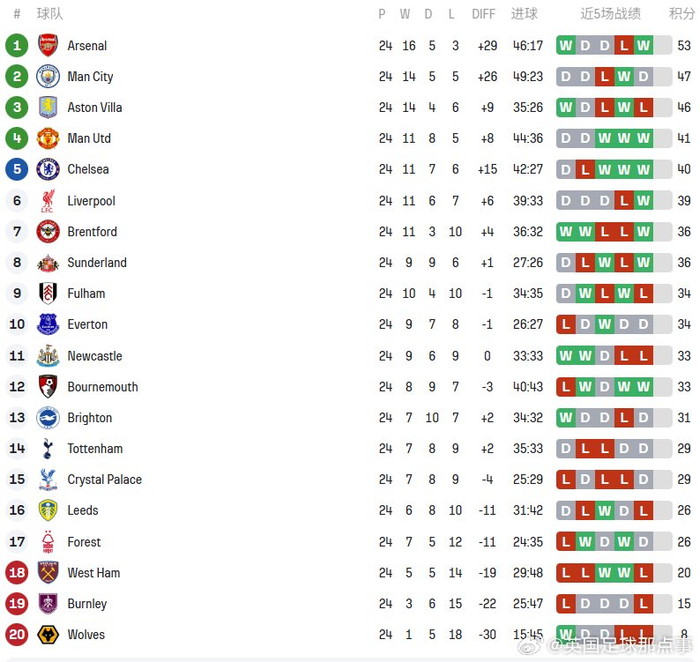Sort by the 积分 column header

(x=682, y=14)
